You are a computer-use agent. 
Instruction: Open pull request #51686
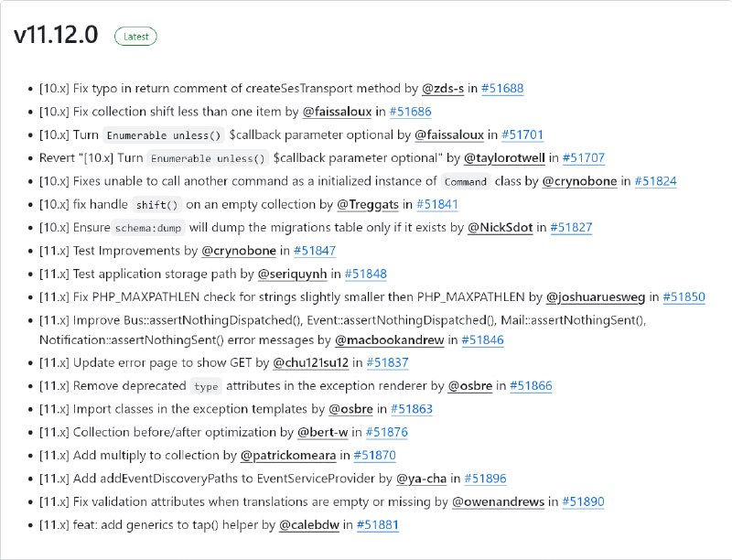pyautogui.click(x=410, y=112)
